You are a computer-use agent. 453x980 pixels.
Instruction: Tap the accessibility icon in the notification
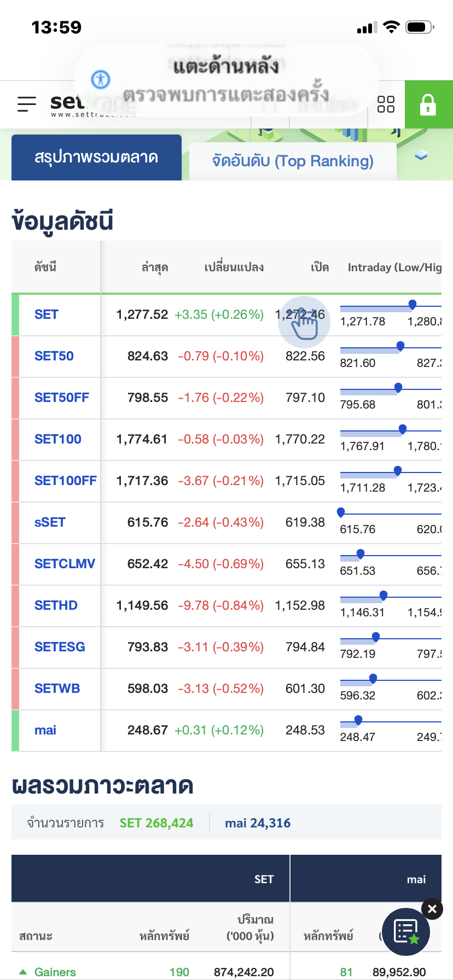coord(101,79)
